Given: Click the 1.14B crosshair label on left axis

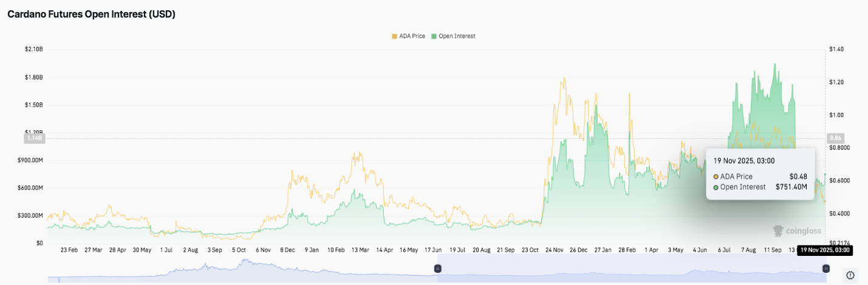Looking at the screenshot, I should pos(34,138).
